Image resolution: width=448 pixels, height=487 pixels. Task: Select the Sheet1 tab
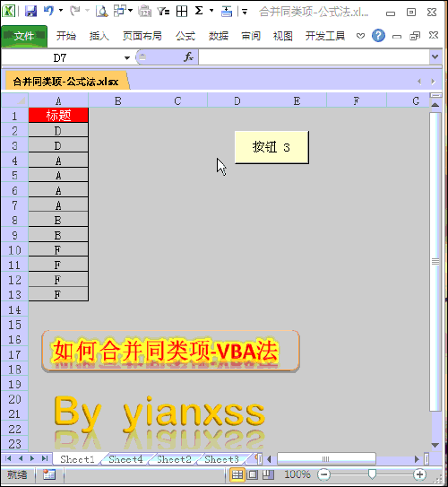[x=77, y=459]
